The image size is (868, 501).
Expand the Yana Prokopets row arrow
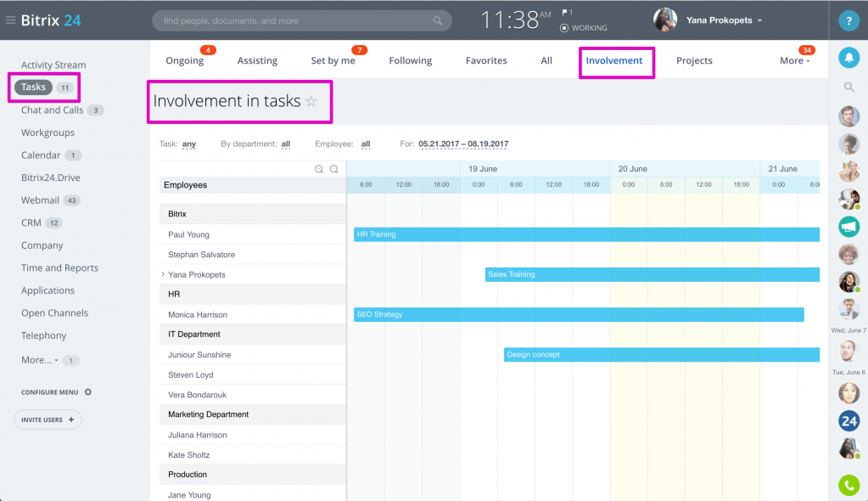pyautogui.click(x=163, y=274)
